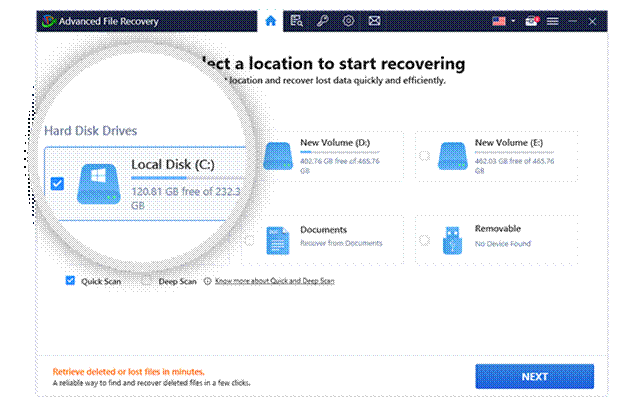The width and height of the screenshot is (624, 408).
Task: Click the info icon beside scan link
Action: (x=207, y=281)
